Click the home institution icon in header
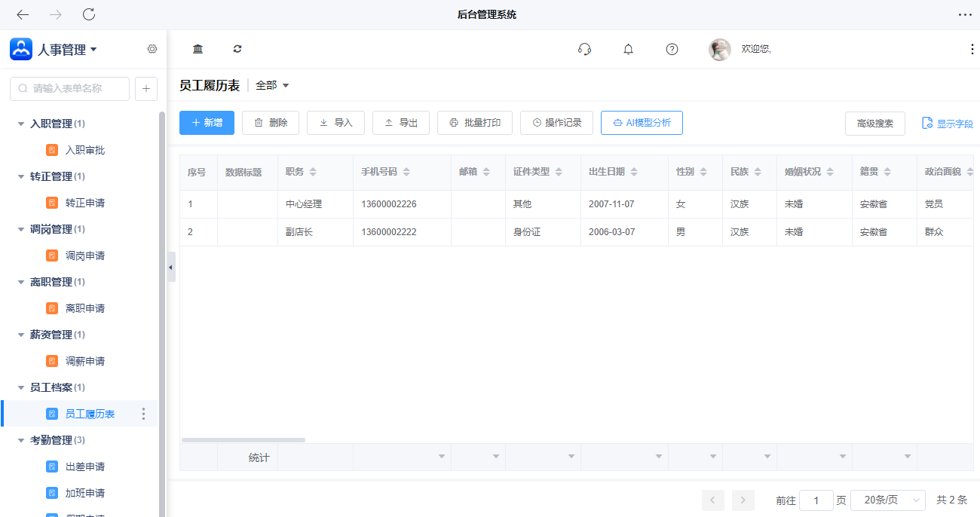The width and height of the screenshot is (980, 517). (198, 49)
